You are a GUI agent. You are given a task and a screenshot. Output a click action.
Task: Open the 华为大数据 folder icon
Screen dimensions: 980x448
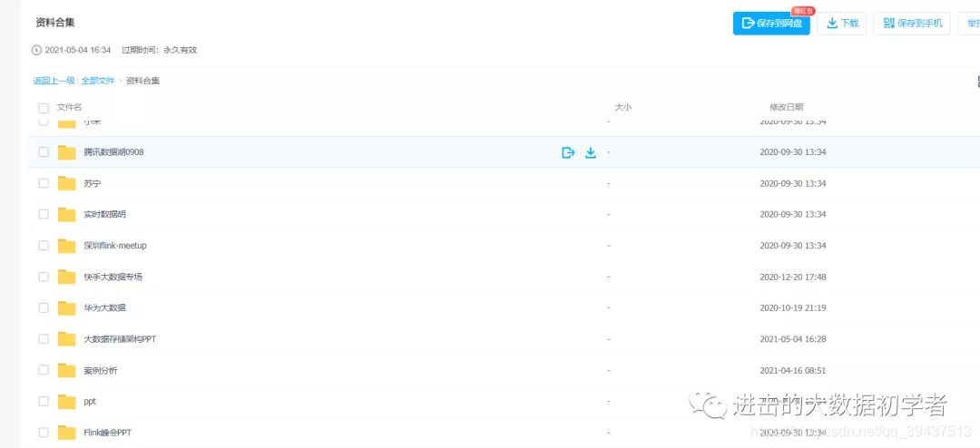pos(66,308)
